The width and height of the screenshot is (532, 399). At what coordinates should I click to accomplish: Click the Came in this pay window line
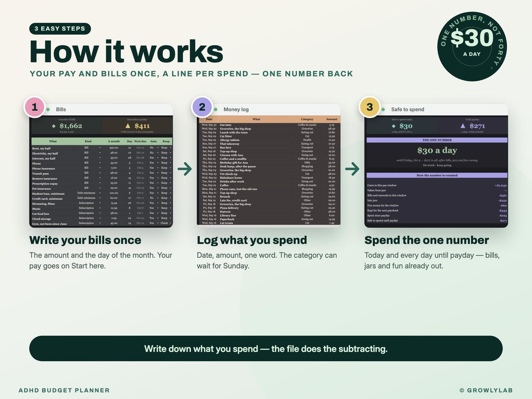pyautogui.click(x=436, y=185)
